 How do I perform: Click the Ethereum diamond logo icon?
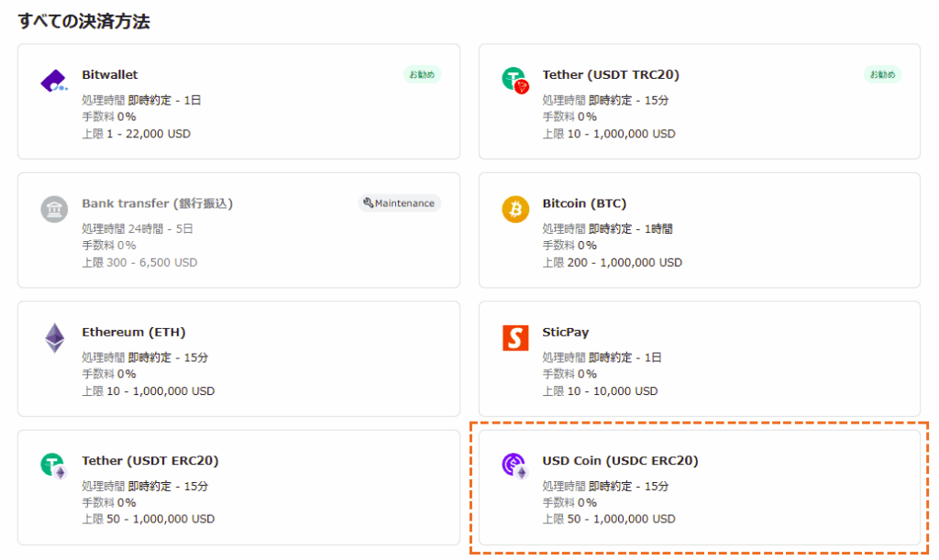54,338
